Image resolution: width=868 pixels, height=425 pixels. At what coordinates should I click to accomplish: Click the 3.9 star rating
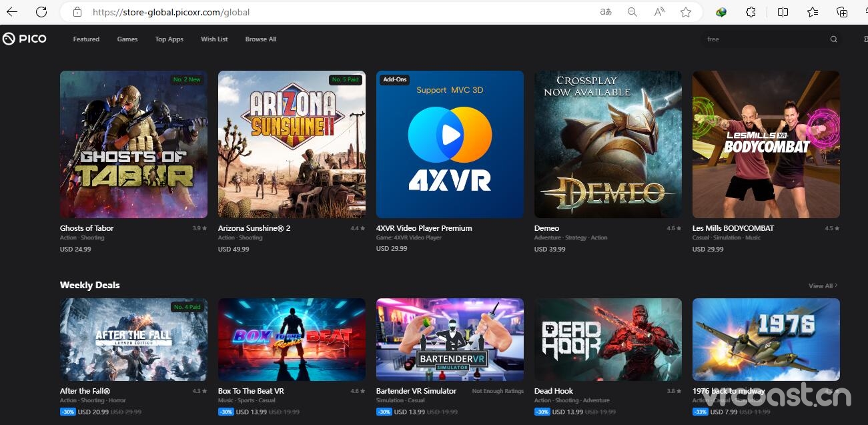(199, 228)
